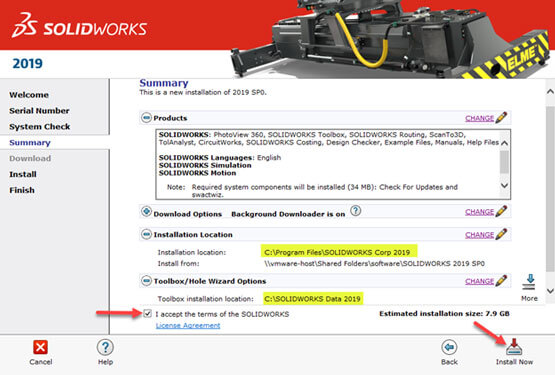Click the Install from network path text
Viewport: 555px width, 375px height.
pos(374,263)
